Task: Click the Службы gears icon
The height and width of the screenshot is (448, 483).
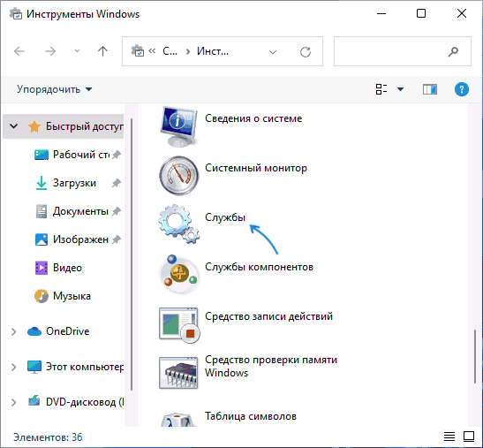Action: 179,224
